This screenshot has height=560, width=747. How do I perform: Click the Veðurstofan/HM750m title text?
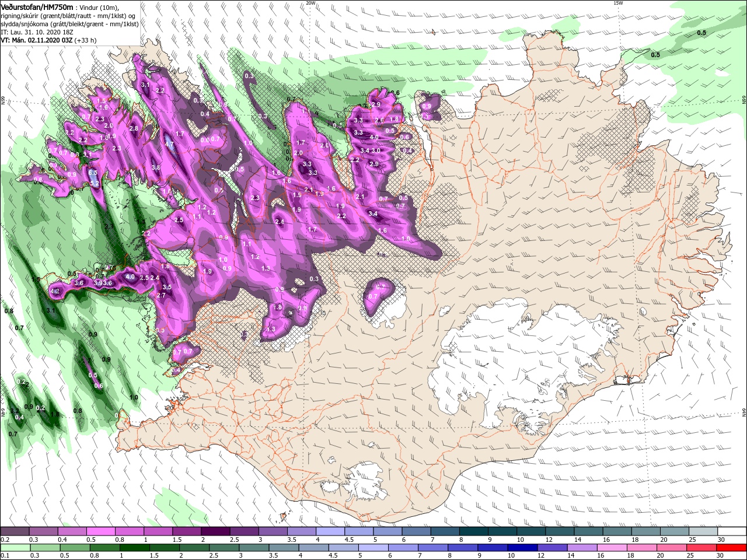(x=37, y=6)
